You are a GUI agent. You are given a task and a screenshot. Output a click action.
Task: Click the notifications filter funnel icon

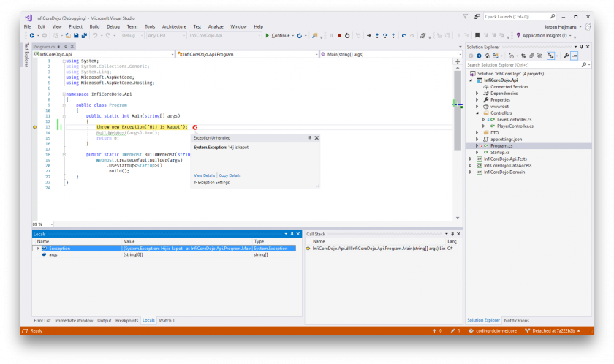465,16
